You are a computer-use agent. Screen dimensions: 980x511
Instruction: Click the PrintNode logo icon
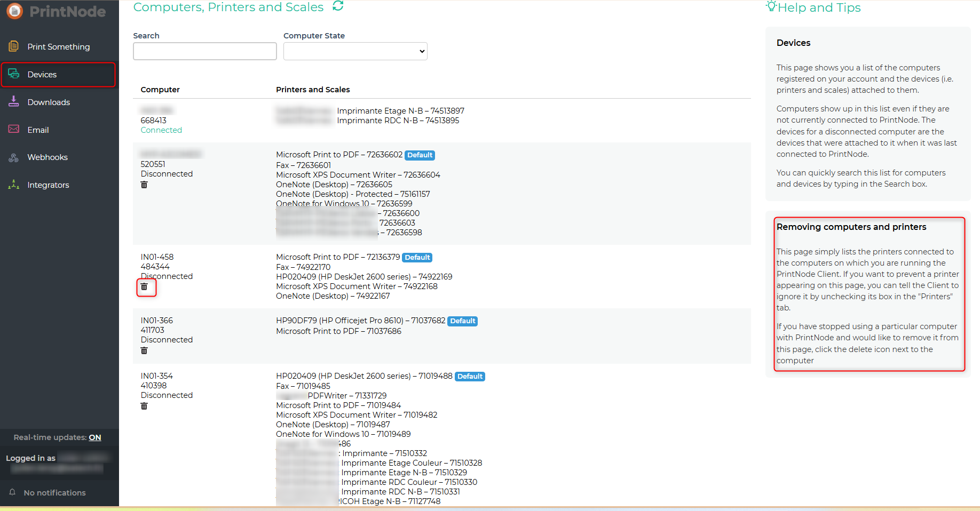click(x=14, y=11)
